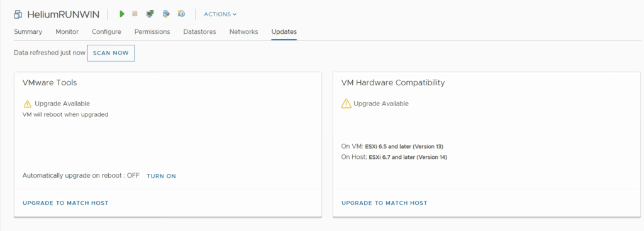The height and width of the screenshot is (231, 644).
Task: Upgrade VMware Tools to match host
Action: tap(65, 203)
